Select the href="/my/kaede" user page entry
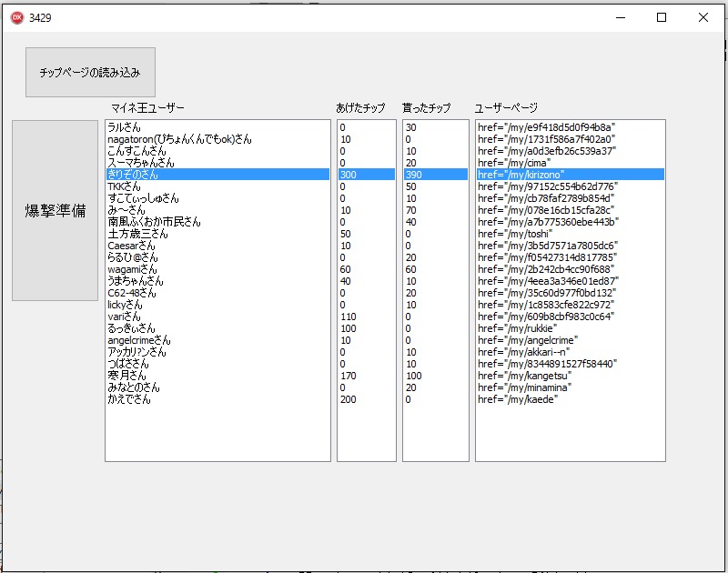Image resolution: width=728 pixels, height=573 pixels. [x=516, y=399]
